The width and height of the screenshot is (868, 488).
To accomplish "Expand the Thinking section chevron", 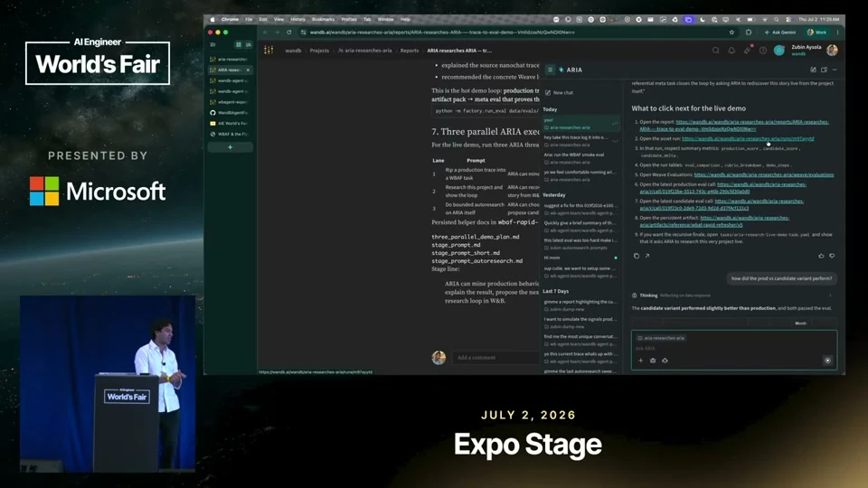I will click(x=830, y=296).
